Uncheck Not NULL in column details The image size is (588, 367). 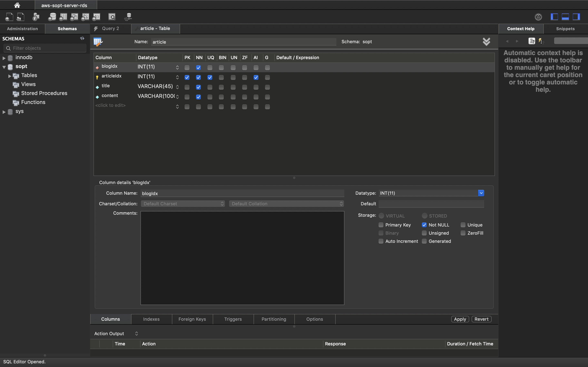424,225
